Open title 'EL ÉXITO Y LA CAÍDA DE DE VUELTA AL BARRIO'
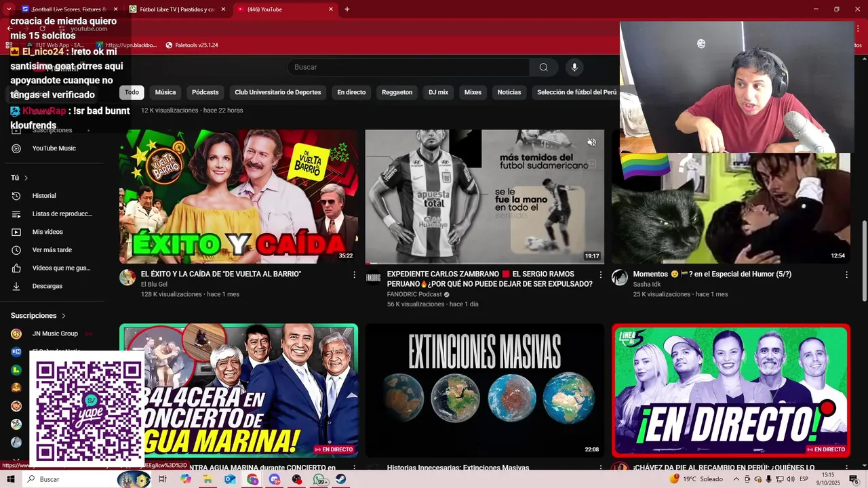The image size is (868, 488). coord(221,274)
